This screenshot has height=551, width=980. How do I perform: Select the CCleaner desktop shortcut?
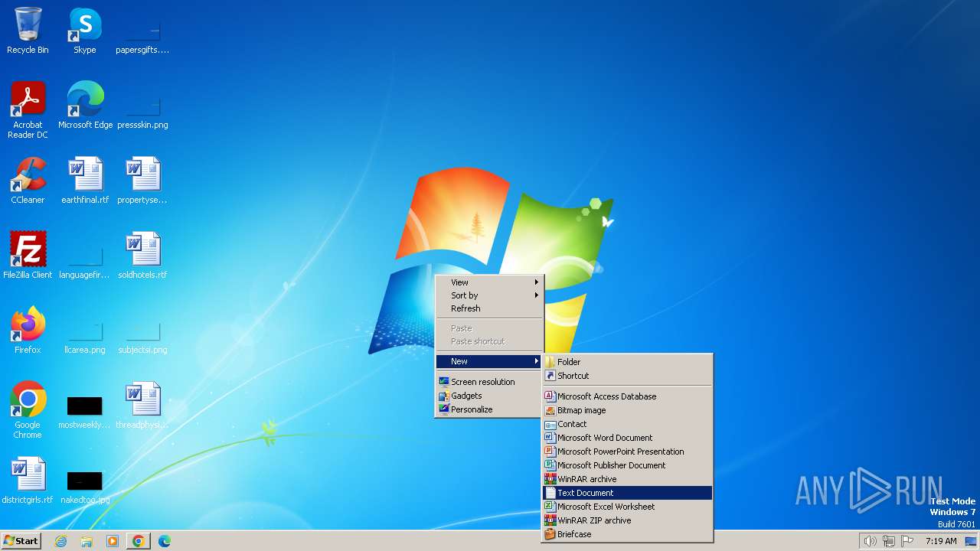coord(28,180)
